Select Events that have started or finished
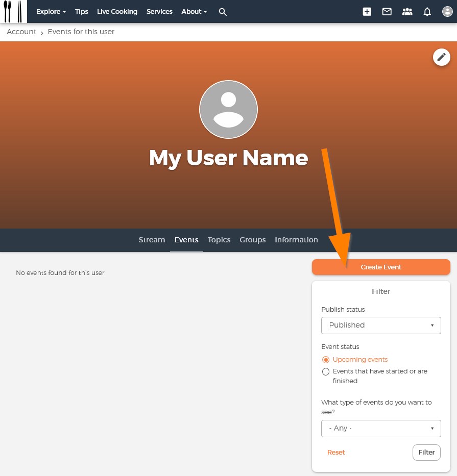Screen dimensions: 457x476 tap(326, 371)
